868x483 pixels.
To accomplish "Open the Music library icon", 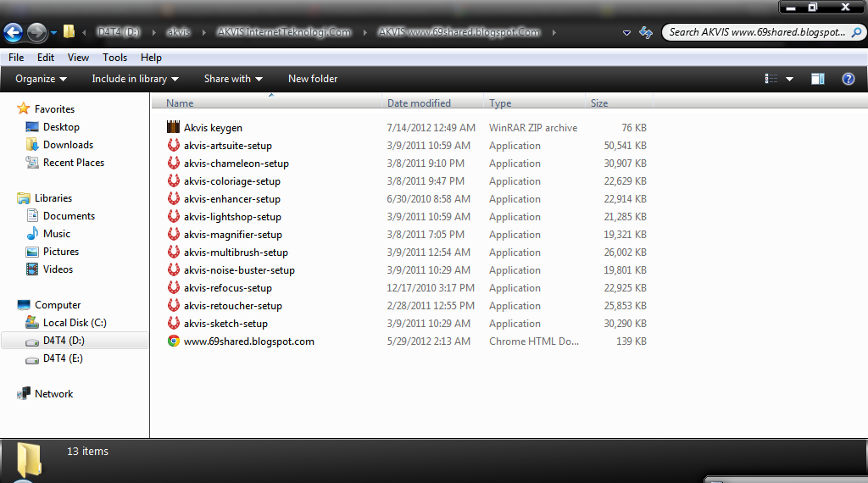I will (32, 234).
